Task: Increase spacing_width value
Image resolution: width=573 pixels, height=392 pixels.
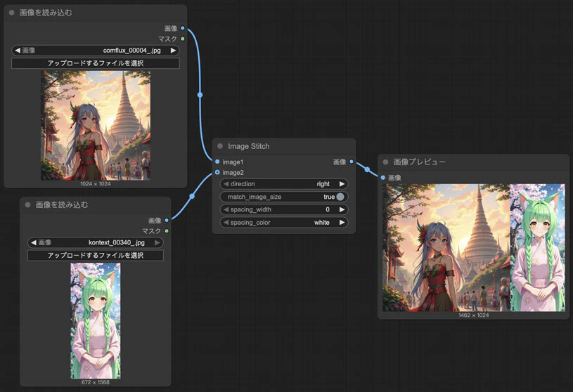Action: 342,209
